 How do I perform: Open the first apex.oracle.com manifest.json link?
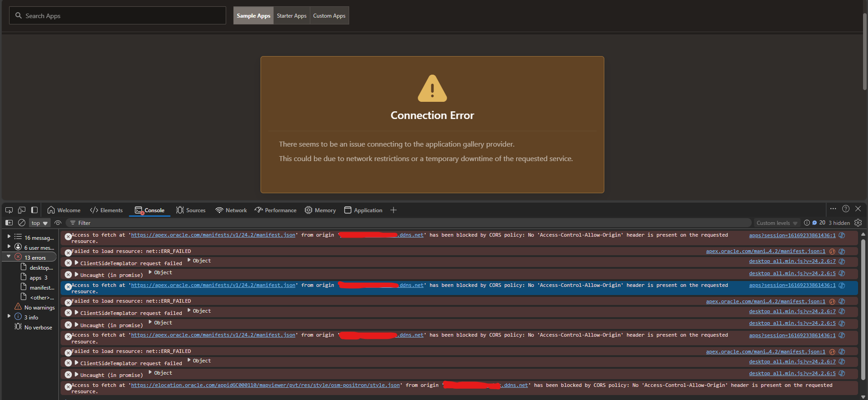(213, 235)
